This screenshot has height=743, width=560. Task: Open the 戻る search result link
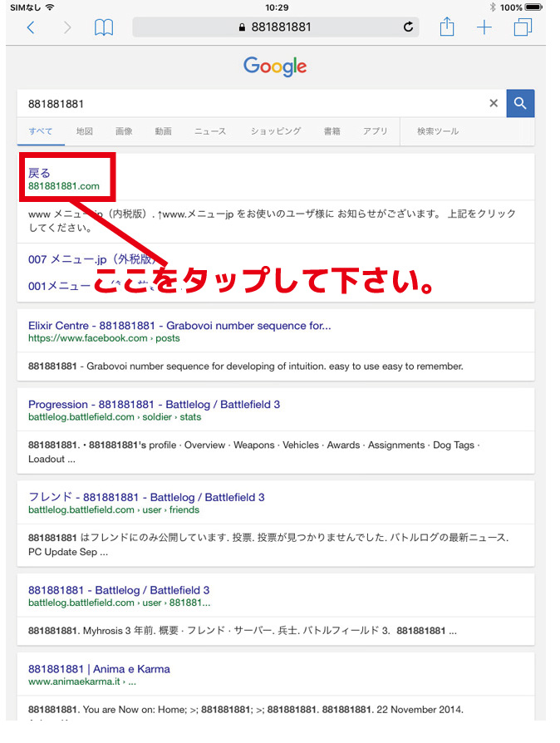tap(39, 173)
